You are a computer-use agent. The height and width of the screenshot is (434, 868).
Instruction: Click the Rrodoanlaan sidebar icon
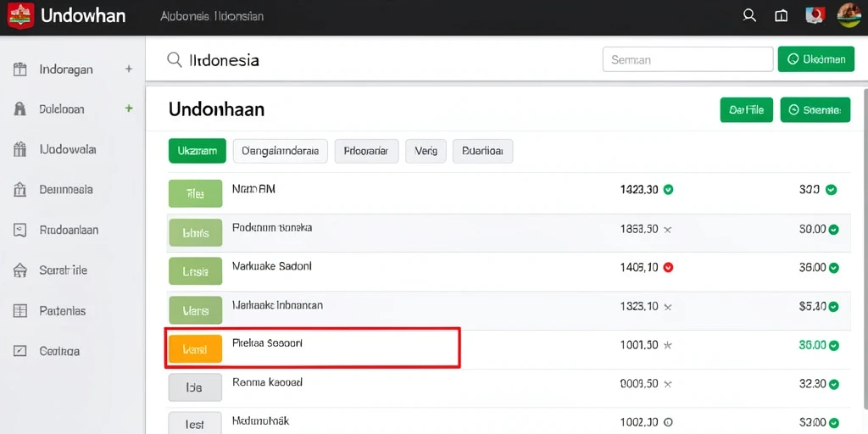[20, 229]
